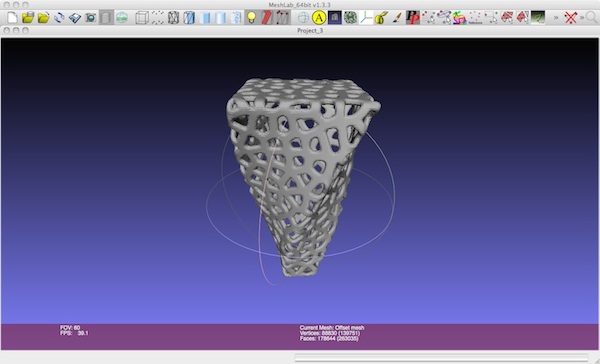Switch to Flat Lines render mode

[x=189, y=17]
